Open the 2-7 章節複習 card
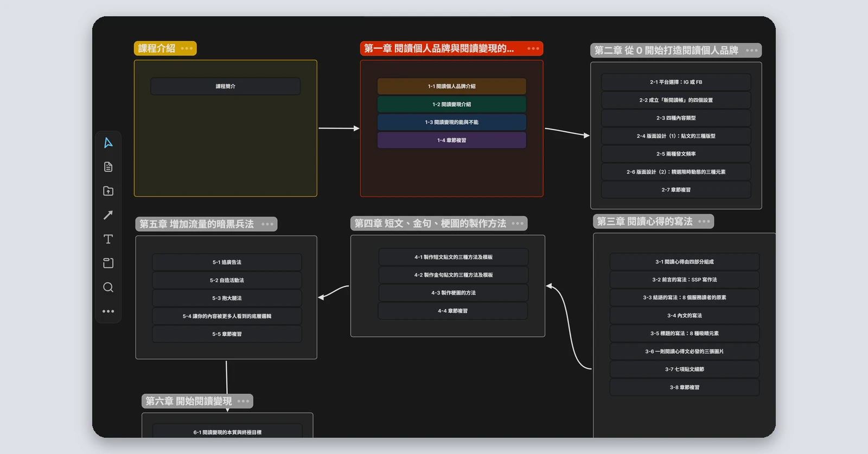 [x=676, y=190]
